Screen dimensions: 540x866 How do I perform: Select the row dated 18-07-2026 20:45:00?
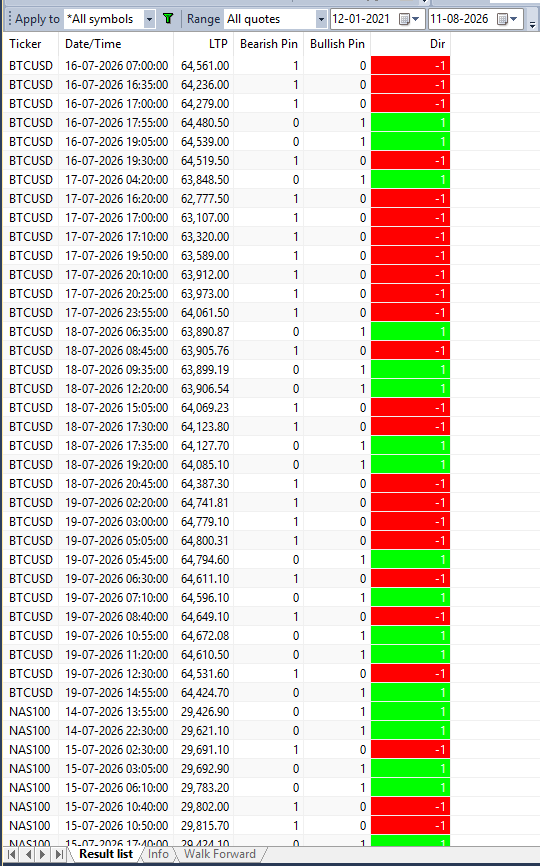point(226,483)
